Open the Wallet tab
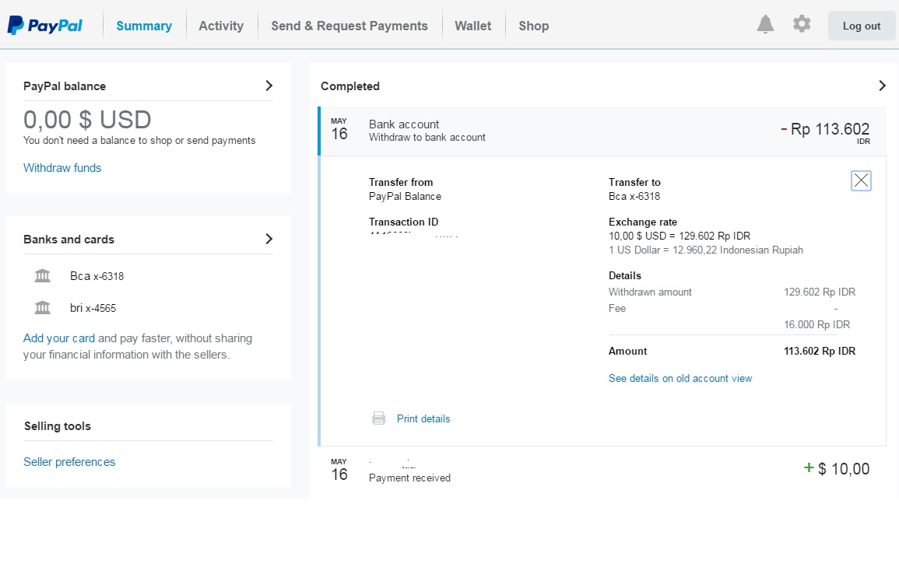The height and width of the screenshot is (588, 899). (x=473, y=26)
